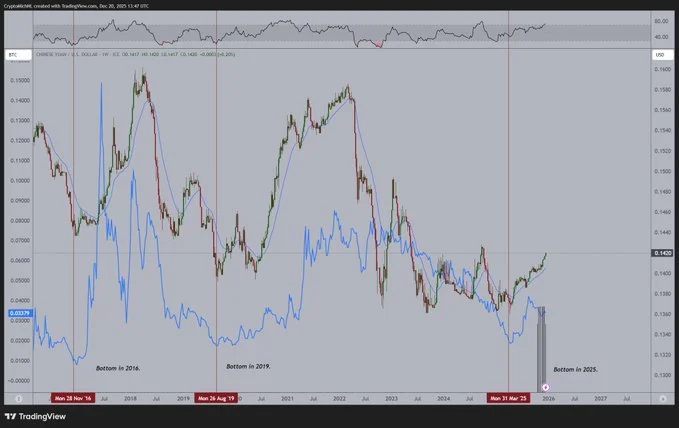
Task: Click the round icon at bottom-right axis corner
Action: tap(663, 399)
